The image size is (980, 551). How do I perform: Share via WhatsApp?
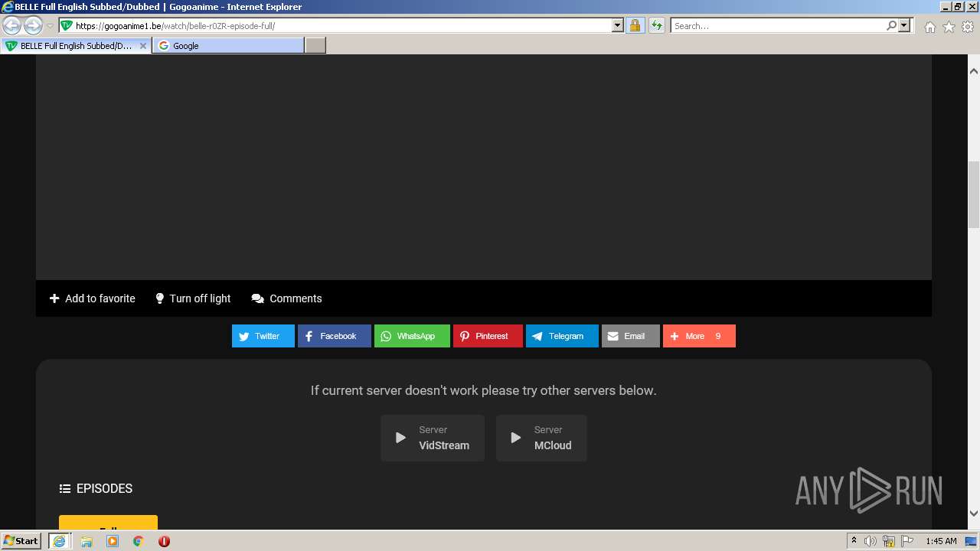tap(412, 336)
